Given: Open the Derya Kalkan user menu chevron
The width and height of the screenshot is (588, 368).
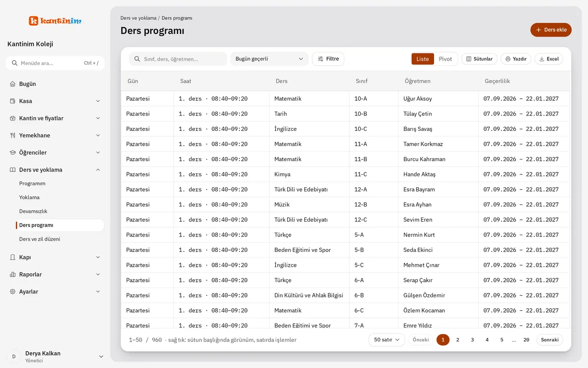Looking at the screenshot, I should coord(101,356).
